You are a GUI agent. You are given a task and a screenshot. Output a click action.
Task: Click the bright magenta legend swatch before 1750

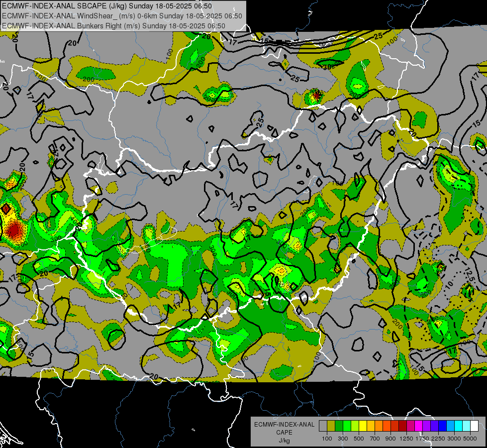[x=419, y=426]
